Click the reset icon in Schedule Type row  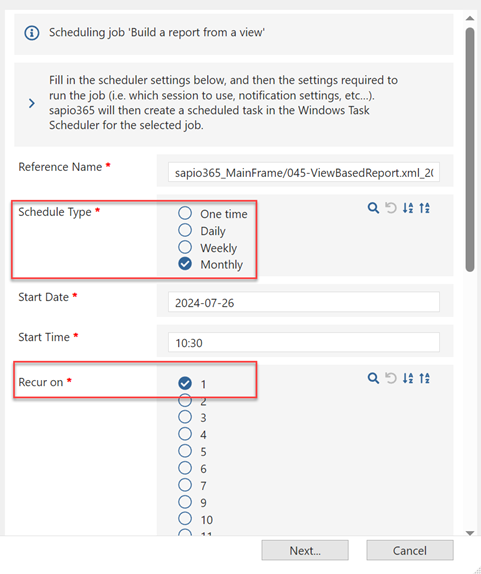tap(391, 208)
